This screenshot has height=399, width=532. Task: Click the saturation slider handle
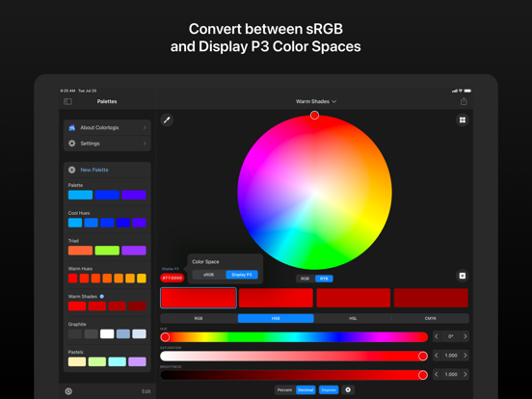[423, 356]
